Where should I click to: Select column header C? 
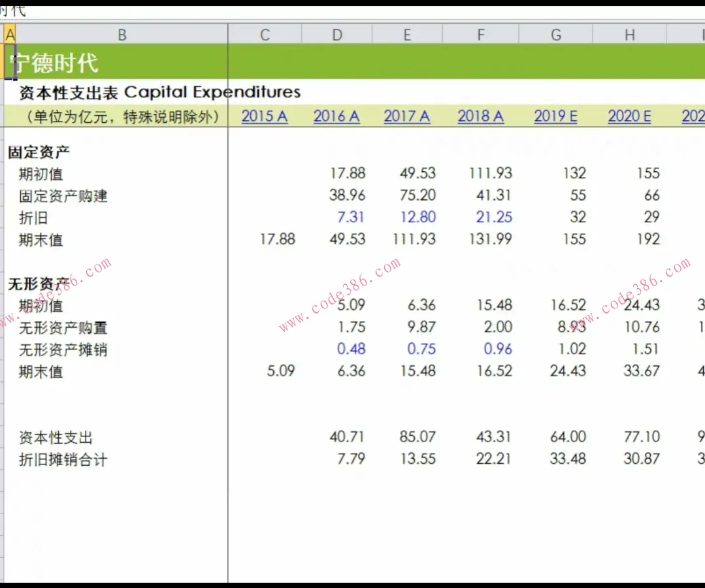coord(264,34)
